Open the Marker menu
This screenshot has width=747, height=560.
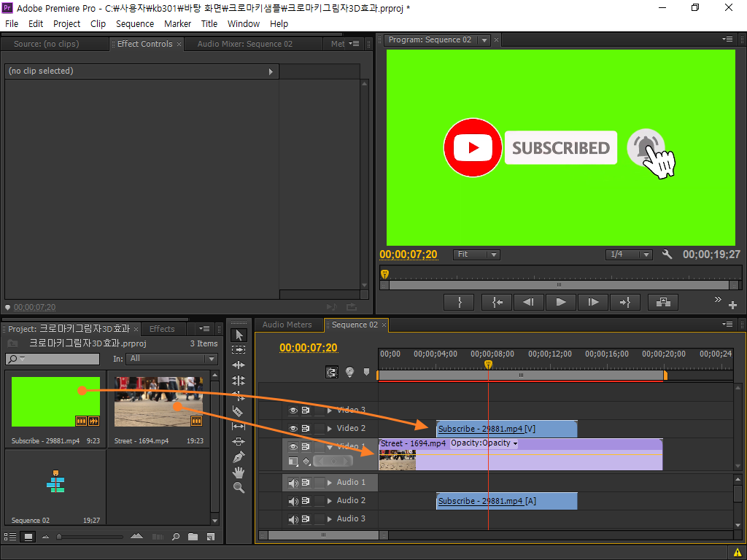pos(178,24)
